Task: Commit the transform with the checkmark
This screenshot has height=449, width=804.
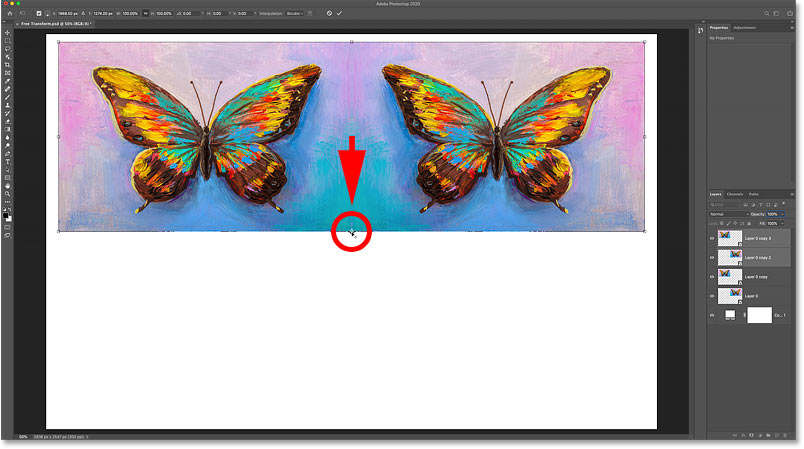Action: 339,13
